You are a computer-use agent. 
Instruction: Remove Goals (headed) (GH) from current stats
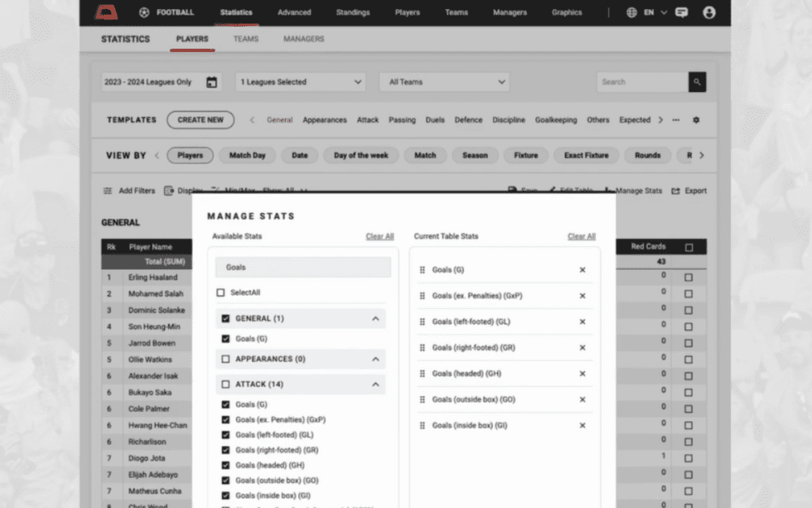click(x=582, y=374)
